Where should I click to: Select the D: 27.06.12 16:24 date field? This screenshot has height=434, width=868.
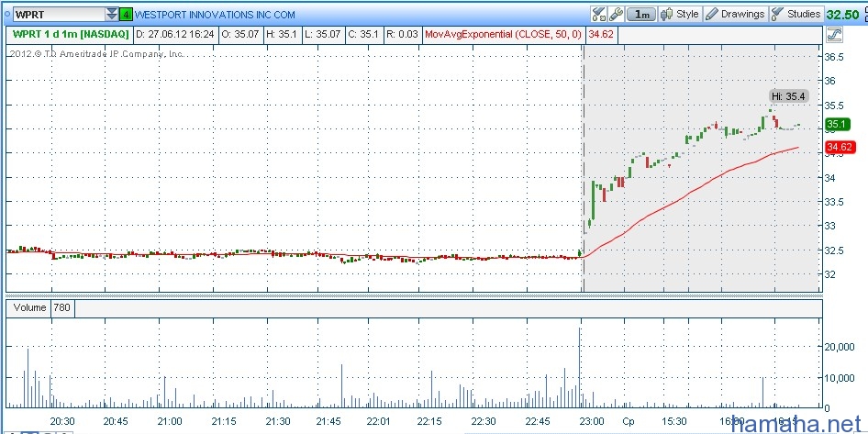[x=175, y=34]
